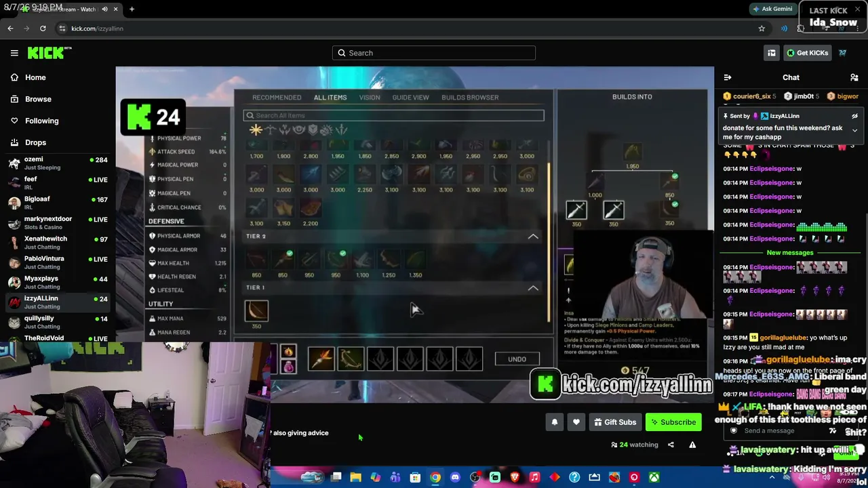The image size is (868, 488).
Task: Open File Explorer from the taskbar
Action: 355,478
